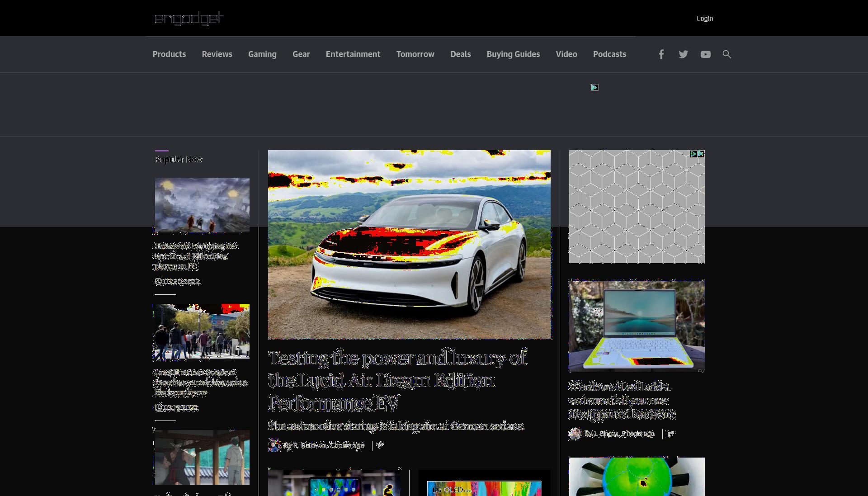868x496 pixels.
Task: Open the Google campus crowd thumbnail
Action: (x=202, y=331)
